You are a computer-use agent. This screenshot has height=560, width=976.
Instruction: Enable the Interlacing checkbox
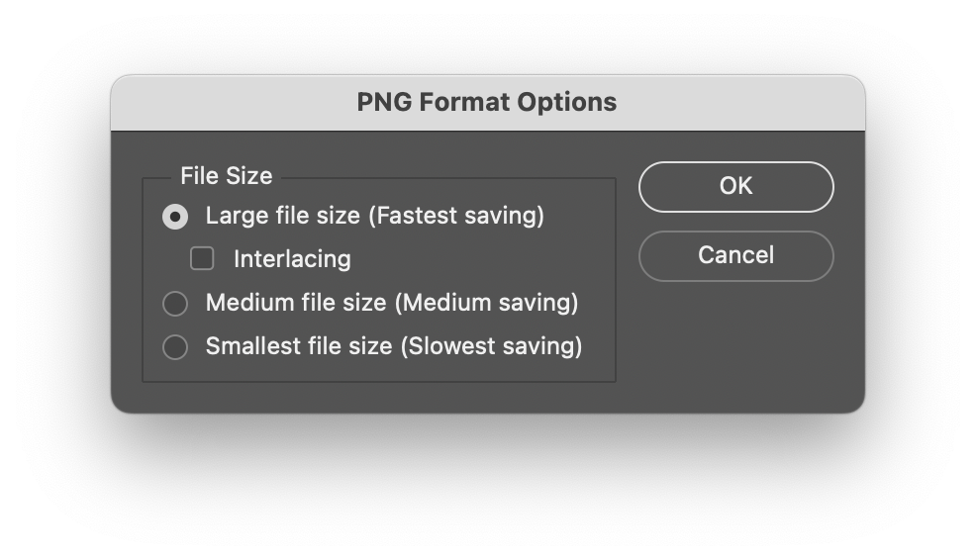click(x=202, y=258)
